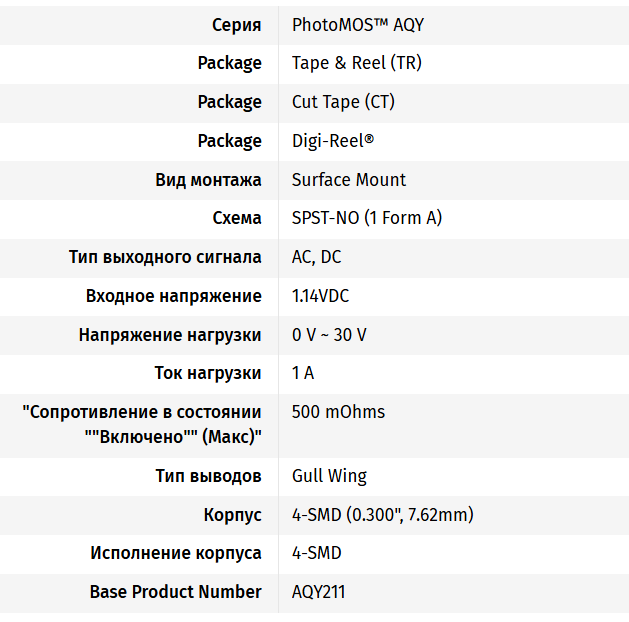This screenshot has width=629, height=622.
Task: Select the Схема row label
Action: click(237, 218)
